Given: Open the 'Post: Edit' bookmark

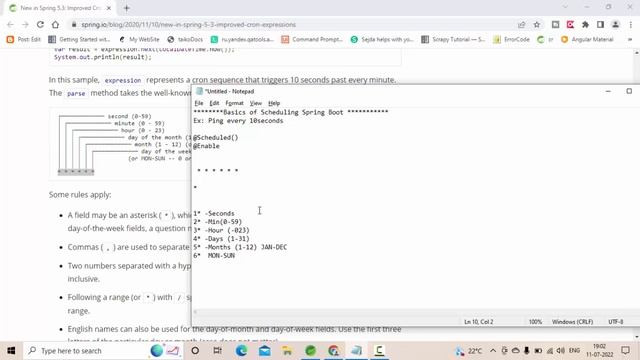Looking at the screenshot, I should pyautogui.click(x=24, y=39).
